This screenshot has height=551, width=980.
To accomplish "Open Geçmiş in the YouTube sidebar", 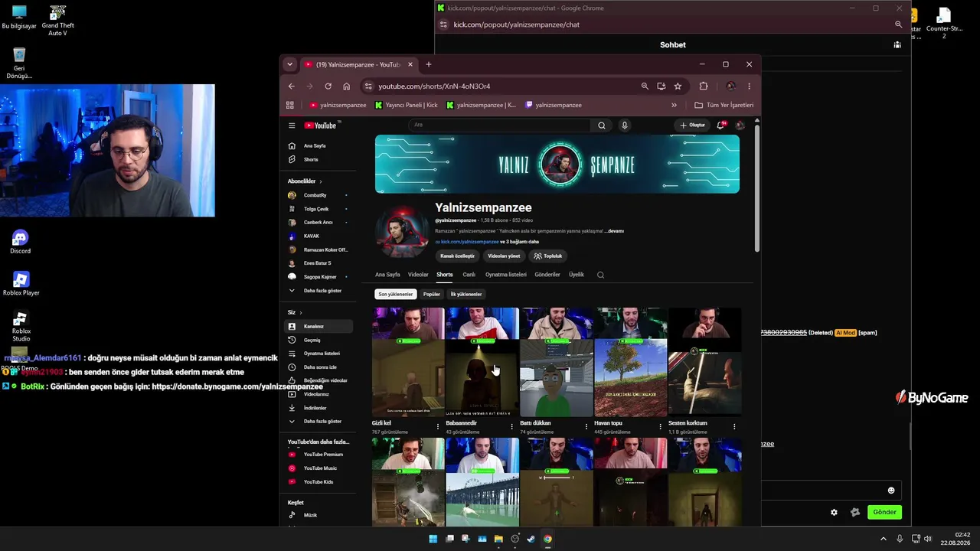I will coord(317,340).
